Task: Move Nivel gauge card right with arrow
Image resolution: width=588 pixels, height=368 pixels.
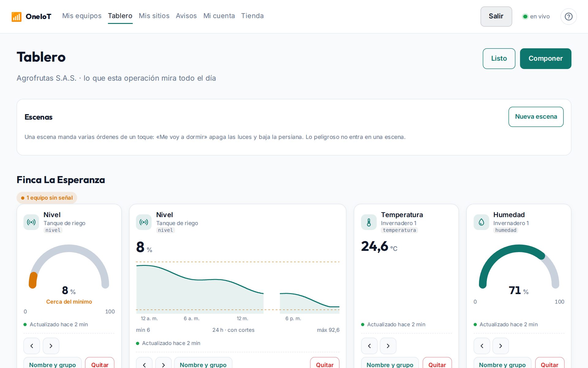Action: [x=51, y=346]
